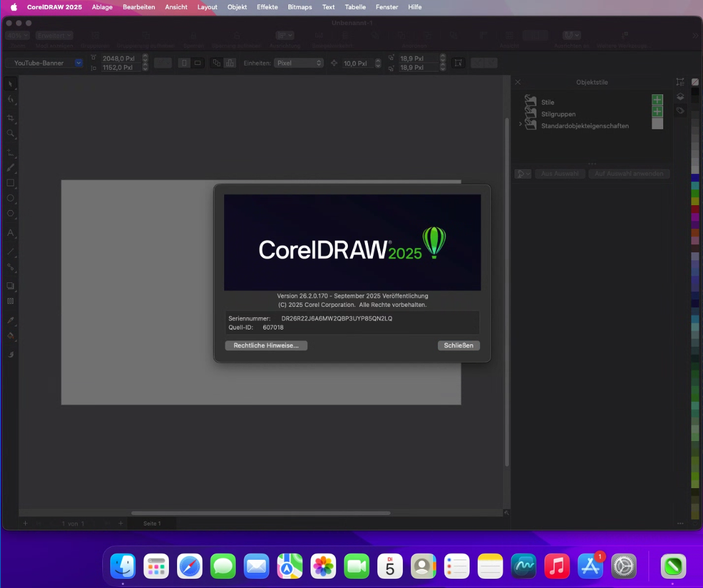The height and width of the screenshot is (588, 703).
Task: Select the Rectangle tool
Action: 10,183
